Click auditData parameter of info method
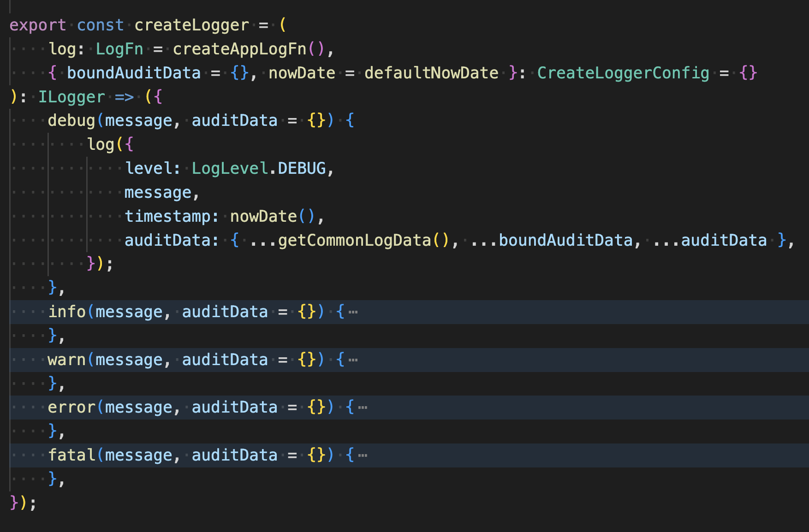 (x=225, y=312)
